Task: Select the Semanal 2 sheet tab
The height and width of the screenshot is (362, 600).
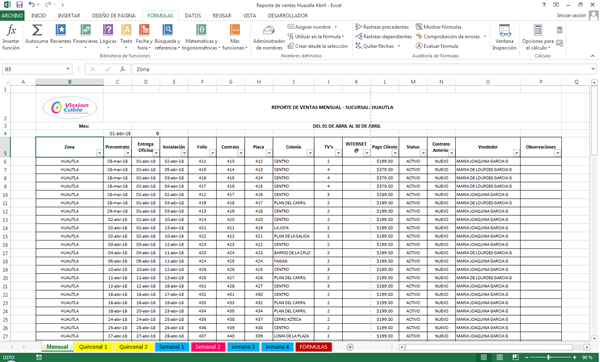Action: pos(208,347)
